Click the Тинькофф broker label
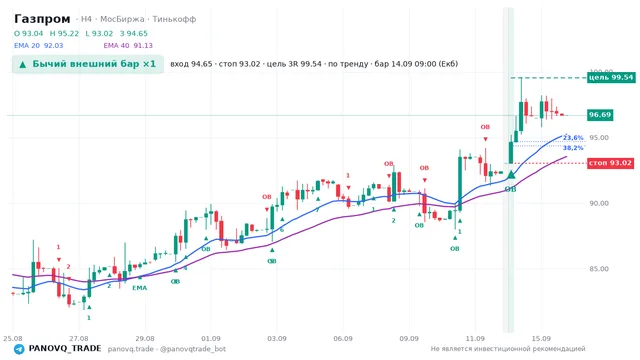Viewport: 640px width, 360px height. (x=174, y=19)
